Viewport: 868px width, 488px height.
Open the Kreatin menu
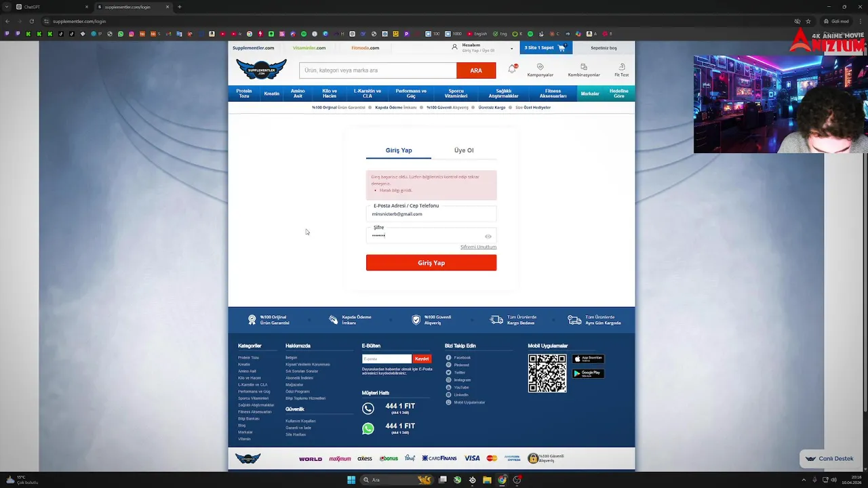pyautogui.click(x=271, y=94)
